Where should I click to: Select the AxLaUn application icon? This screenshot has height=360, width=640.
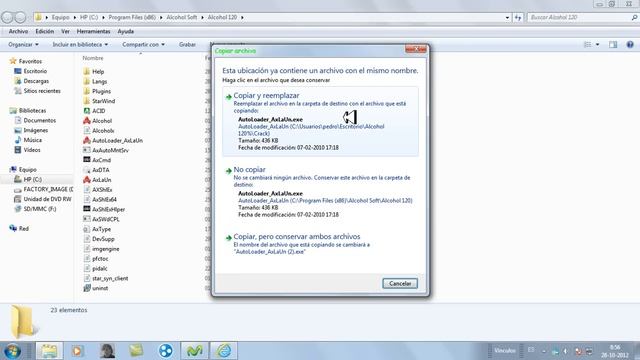tap(87, 179)
